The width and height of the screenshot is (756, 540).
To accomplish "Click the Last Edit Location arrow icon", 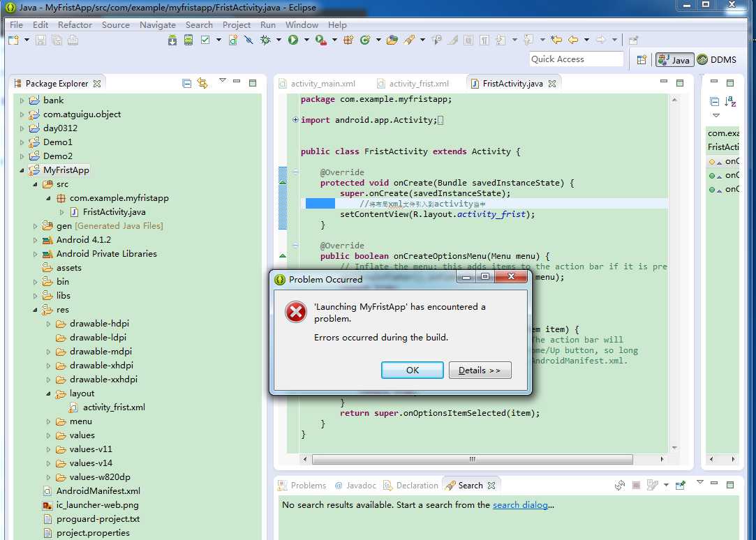I will (556, 40).
